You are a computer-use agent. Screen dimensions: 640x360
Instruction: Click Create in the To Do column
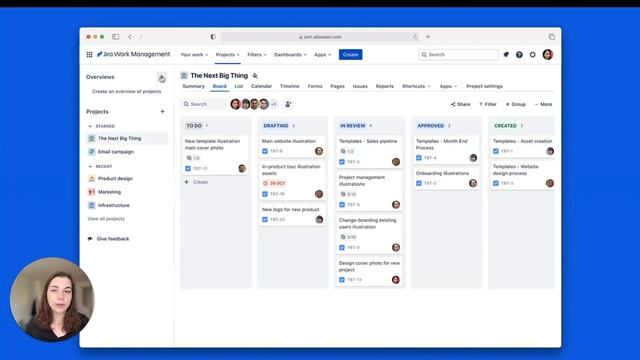click(196, 182)
